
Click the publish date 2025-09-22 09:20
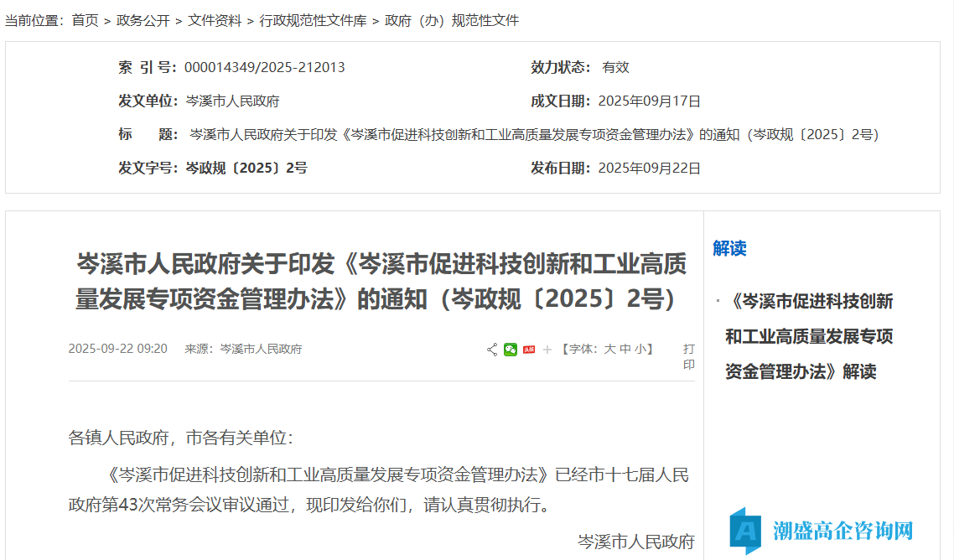pyautogui.click(x=118, y=348)
